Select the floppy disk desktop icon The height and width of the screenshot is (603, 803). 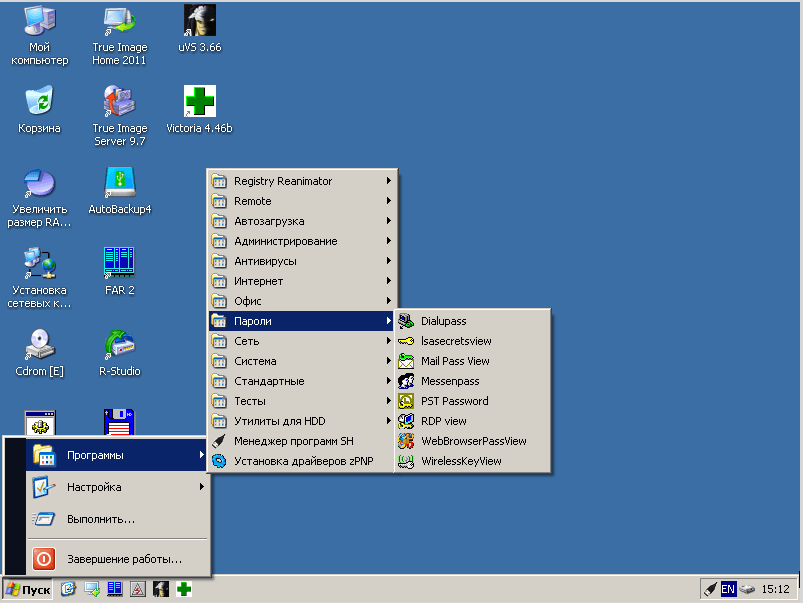pos(119,422)
